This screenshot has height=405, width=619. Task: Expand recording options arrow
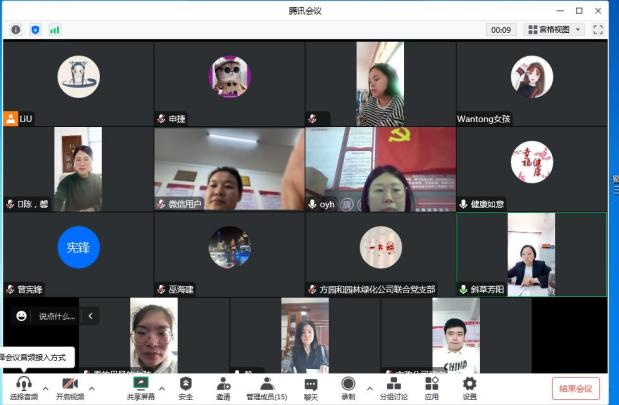point(370,388)
